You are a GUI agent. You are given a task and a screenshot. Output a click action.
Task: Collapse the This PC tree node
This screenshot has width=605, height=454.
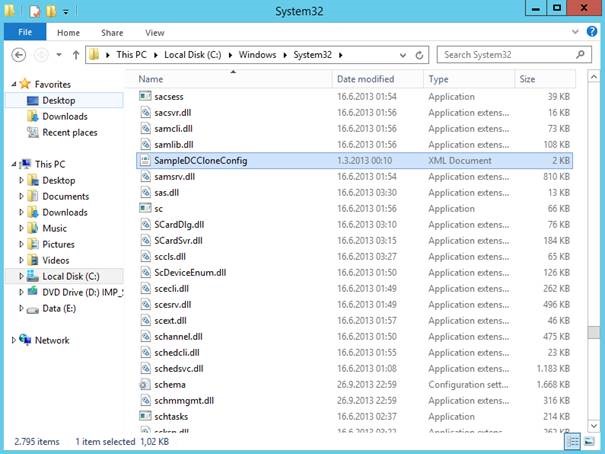[x=14, y=164]
